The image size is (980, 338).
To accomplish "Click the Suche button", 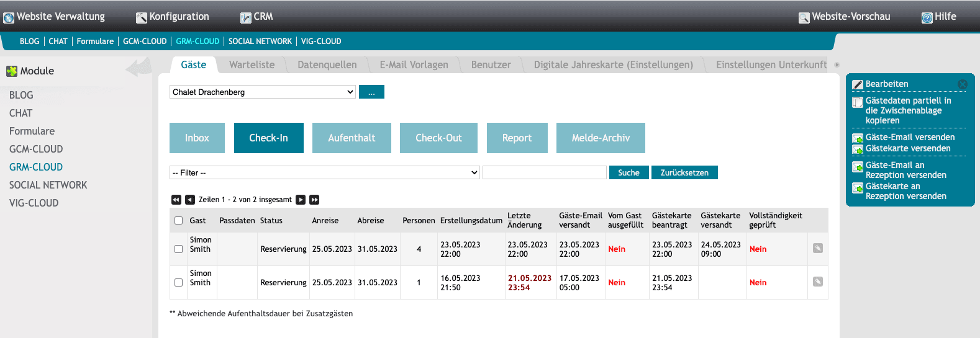I will click(628, 172).
